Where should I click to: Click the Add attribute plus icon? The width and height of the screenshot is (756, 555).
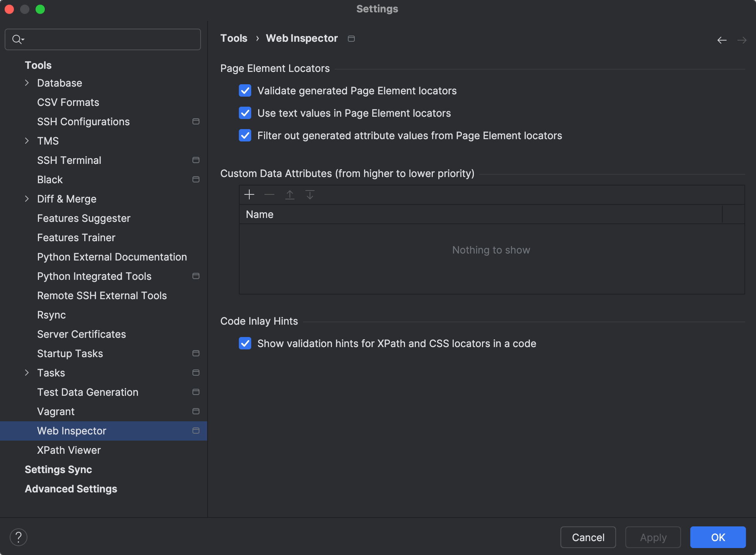point(249,194)
